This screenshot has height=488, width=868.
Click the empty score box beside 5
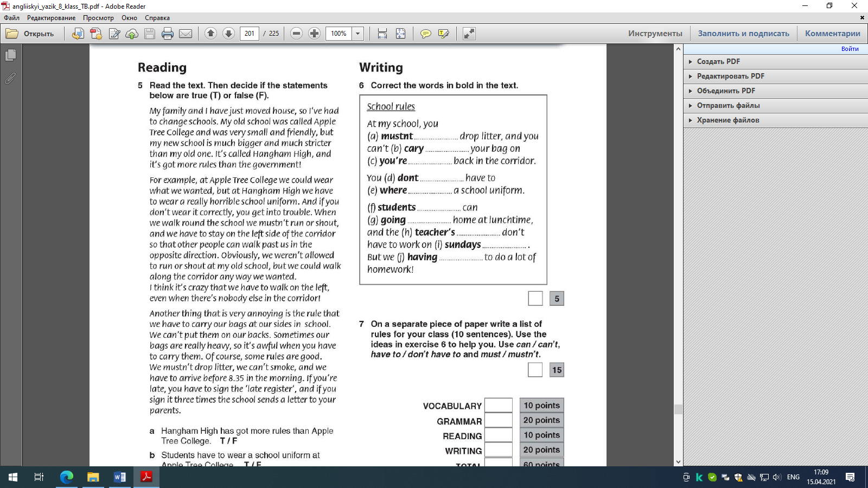coord(535,298)
